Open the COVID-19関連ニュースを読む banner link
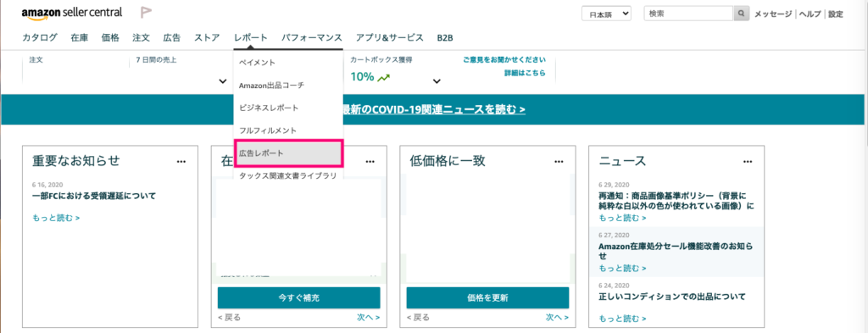Screen dimensions: 868x333 pyautogui.click(x=435, y=109)
